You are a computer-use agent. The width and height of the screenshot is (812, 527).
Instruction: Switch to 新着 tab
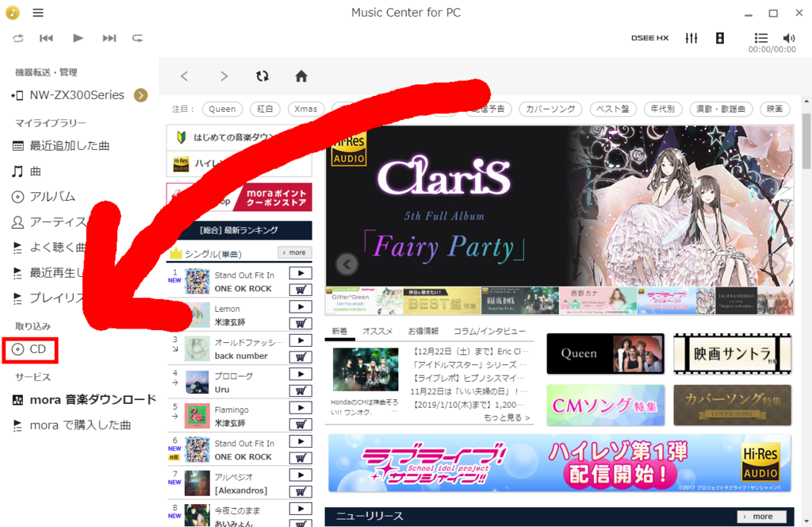tap(339, 331)
